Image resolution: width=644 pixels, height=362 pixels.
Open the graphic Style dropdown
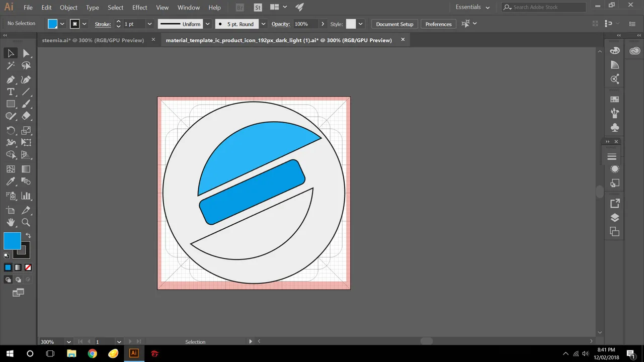[361, 24]
